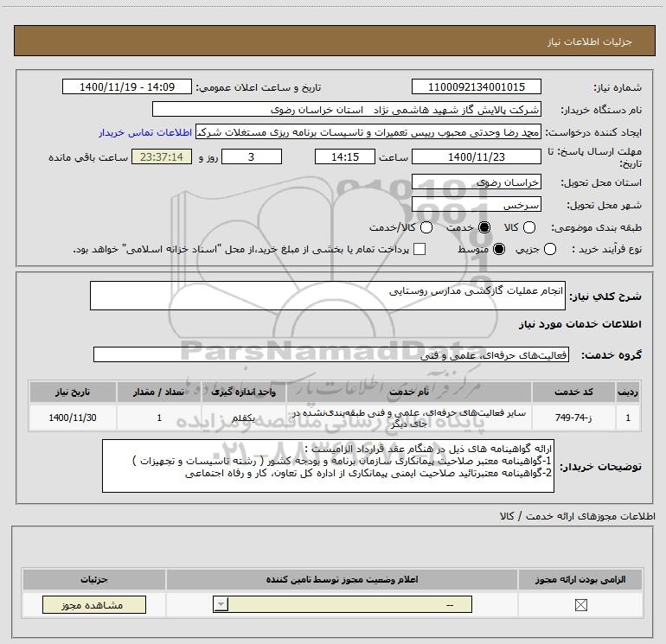
Task: Click the گروه خدمت field
Action: click(x=331, y=354)
